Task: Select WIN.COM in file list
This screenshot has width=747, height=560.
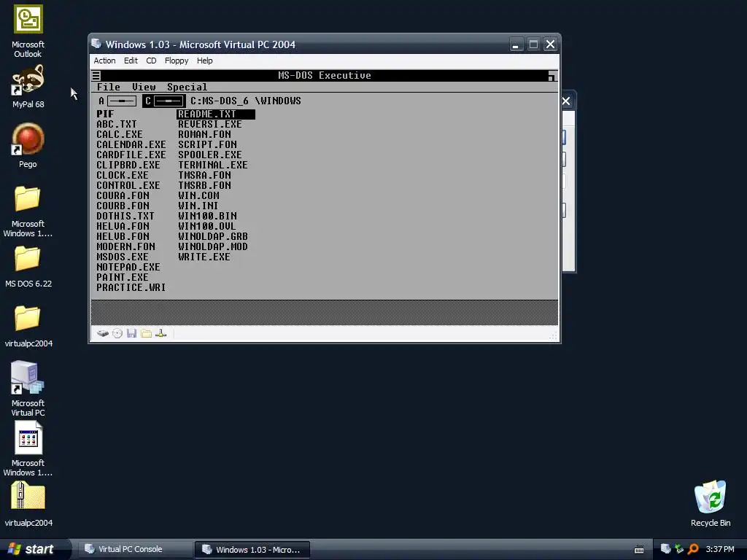Action: pos(198,195)
